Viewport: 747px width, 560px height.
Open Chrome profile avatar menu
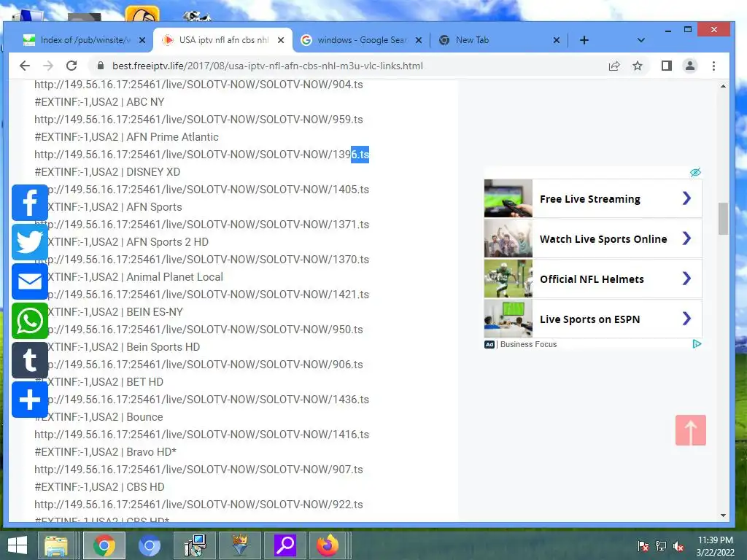pyautogui.click(x=690, y=66)
